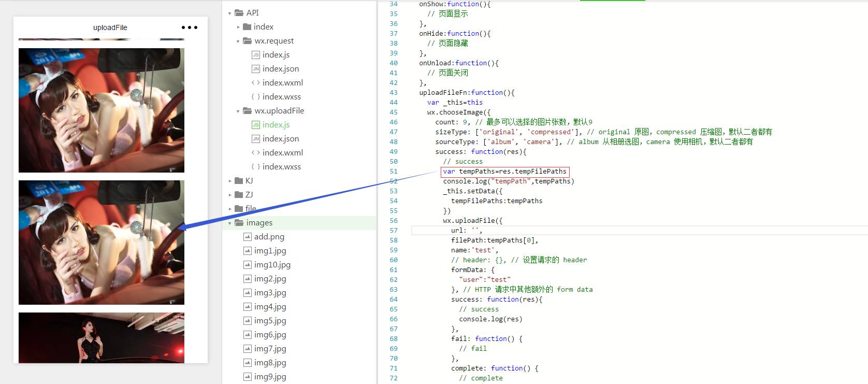Screen dimensions: 868x384
Task: Open index.wxml under wx.request
Action: [283, 82]
